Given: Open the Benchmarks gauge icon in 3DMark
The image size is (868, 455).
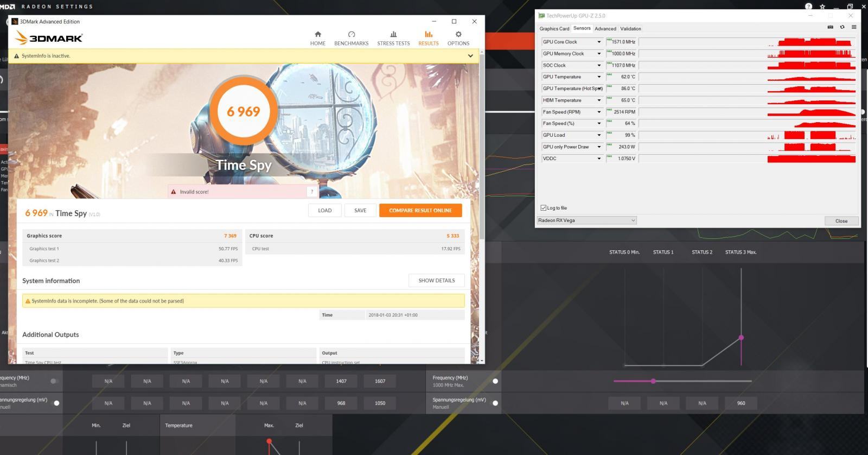Looking at the screenshot, I should [x=352, y=34].
